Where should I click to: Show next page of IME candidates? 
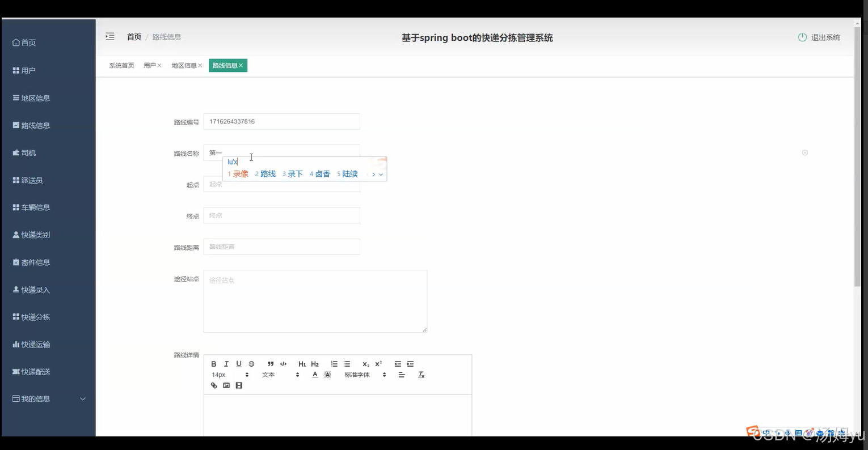[373, 175]
